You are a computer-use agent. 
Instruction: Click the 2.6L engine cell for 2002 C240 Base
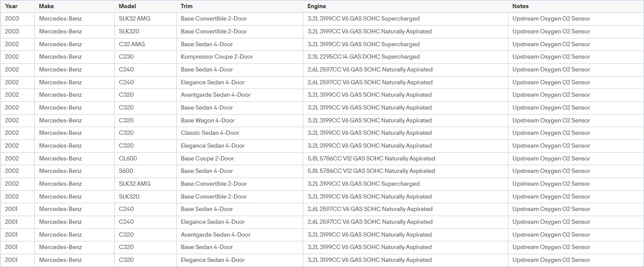(370, 69)
